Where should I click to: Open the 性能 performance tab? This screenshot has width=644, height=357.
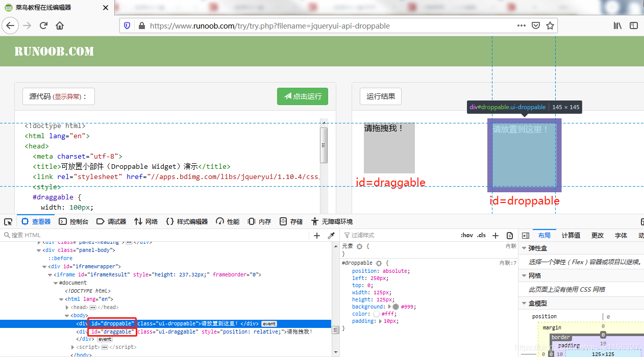228,221
